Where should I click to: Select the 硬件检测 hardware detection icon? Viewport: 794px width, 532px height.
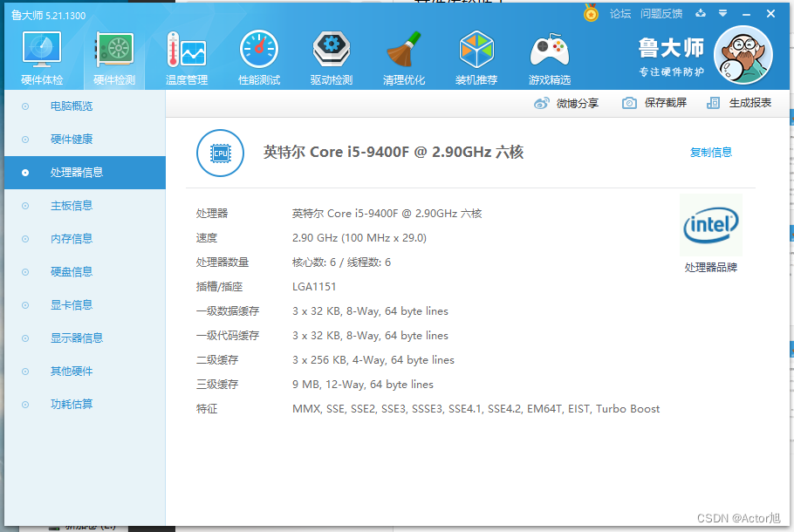pyautogui.click(x=114, y=49)
